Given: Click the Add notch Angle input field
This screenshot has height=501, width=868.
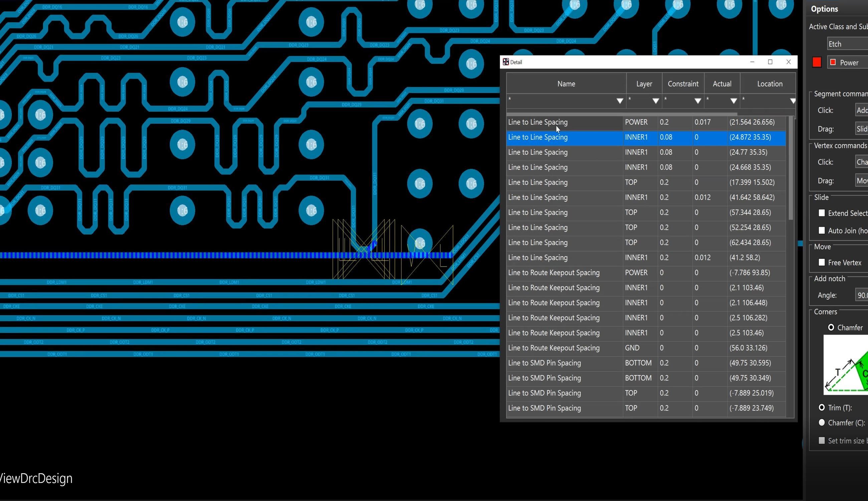Looking at the screenshot, I should point(861,295).
